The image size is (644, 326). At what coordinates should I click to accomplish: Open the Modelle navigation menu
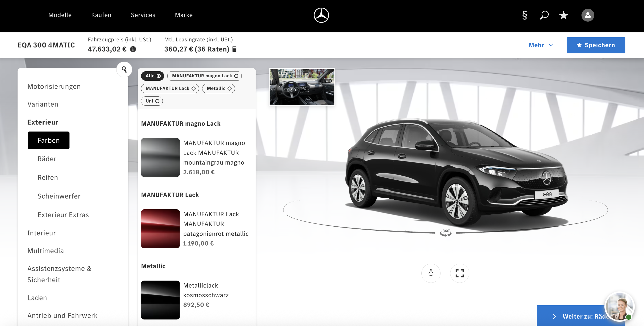60,15
